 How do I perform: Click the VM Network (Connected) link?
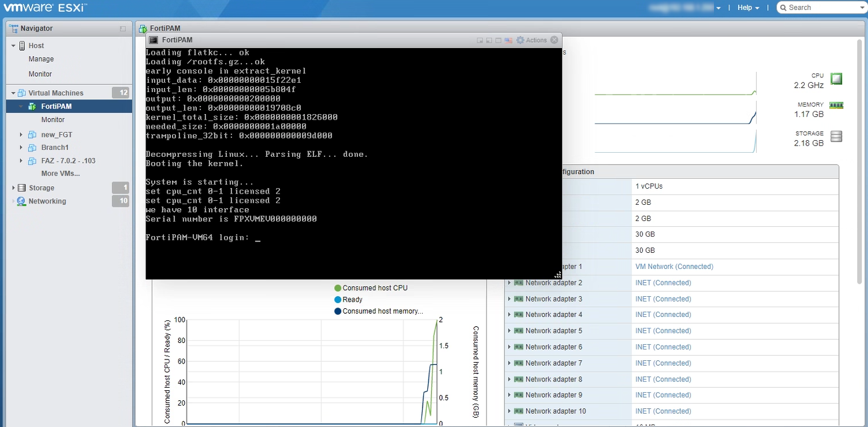click(x=674, y=266)
